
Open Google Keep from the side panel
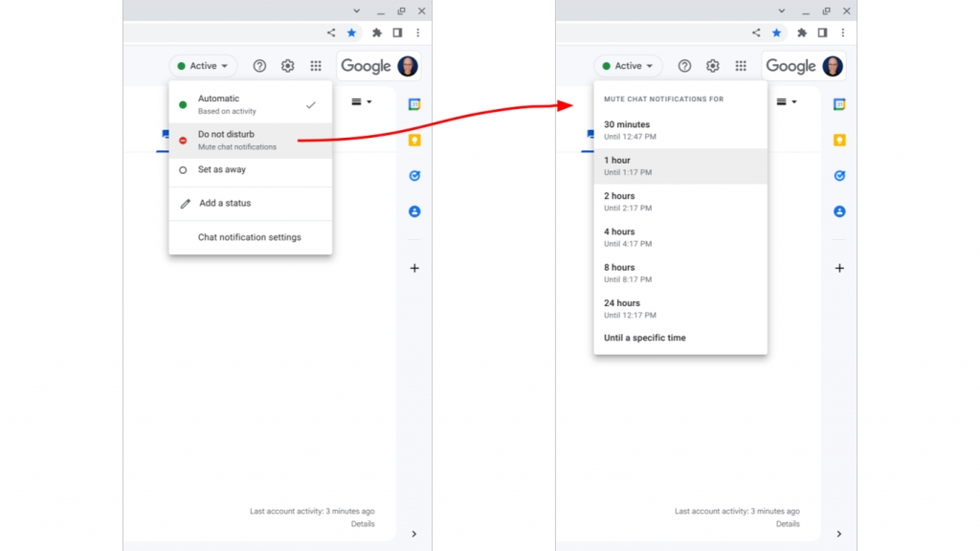[414, 140]
